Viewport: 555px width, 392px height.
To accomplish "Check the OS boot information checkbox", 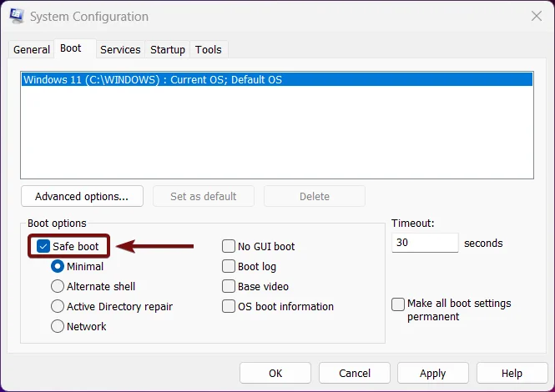I will [x=229, y=306].
